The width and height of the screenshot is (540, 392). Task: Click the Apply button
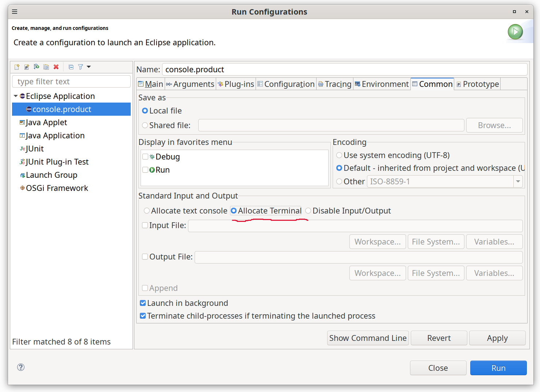point(497,338)
